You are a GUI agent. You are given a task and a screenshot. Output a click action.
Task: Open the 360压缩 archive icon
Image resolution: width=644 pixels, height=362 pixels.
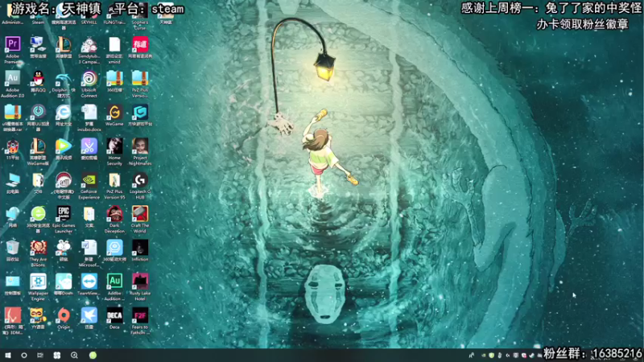point(114,78)
